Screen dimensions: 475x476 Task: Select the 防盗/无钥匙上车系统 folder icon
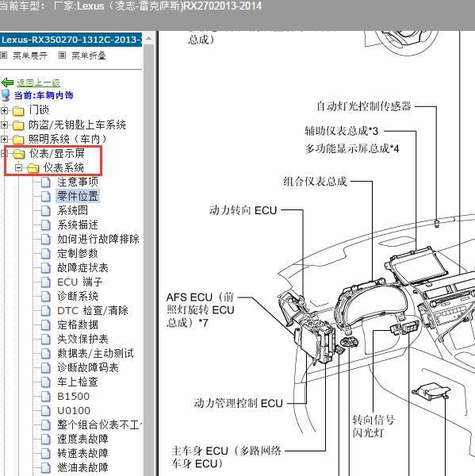tap(18, 125)
